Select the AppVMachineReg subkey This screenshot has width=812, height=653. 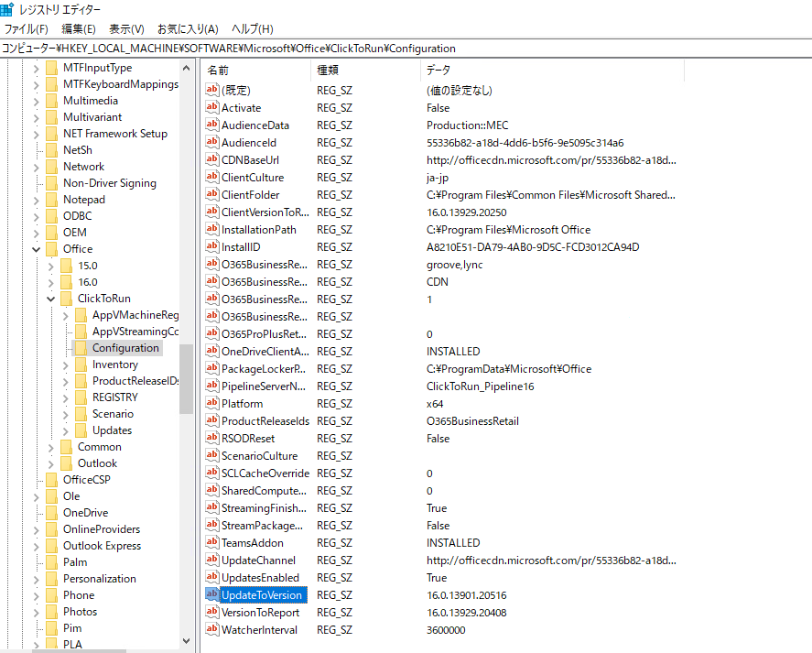click(135, 314)
